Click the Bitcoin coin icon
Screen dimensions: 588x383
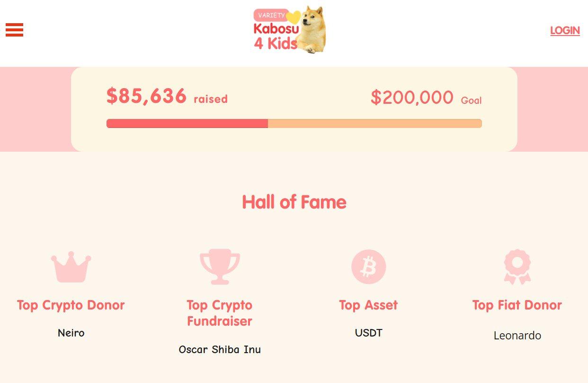coord(368,267)
